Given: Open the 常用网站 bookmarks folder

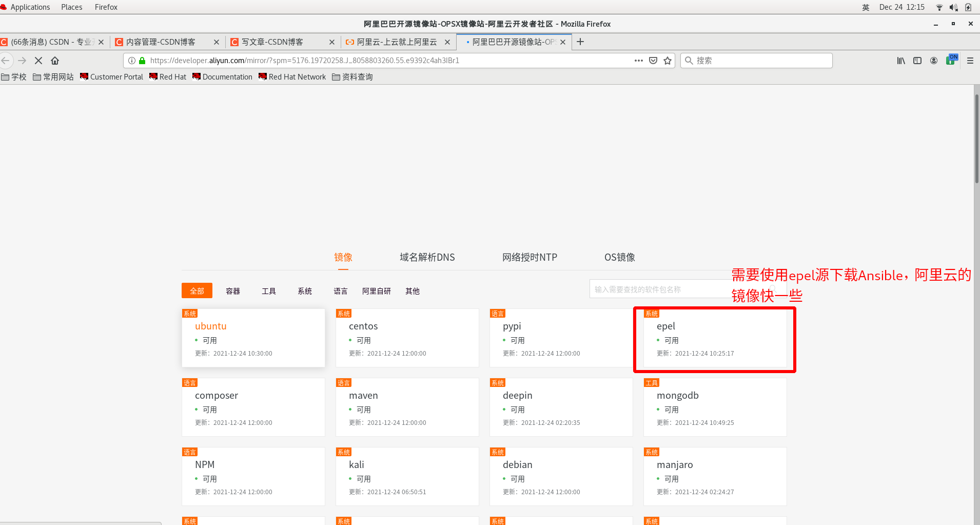Looking at the screenshot, I should [53, 77].
